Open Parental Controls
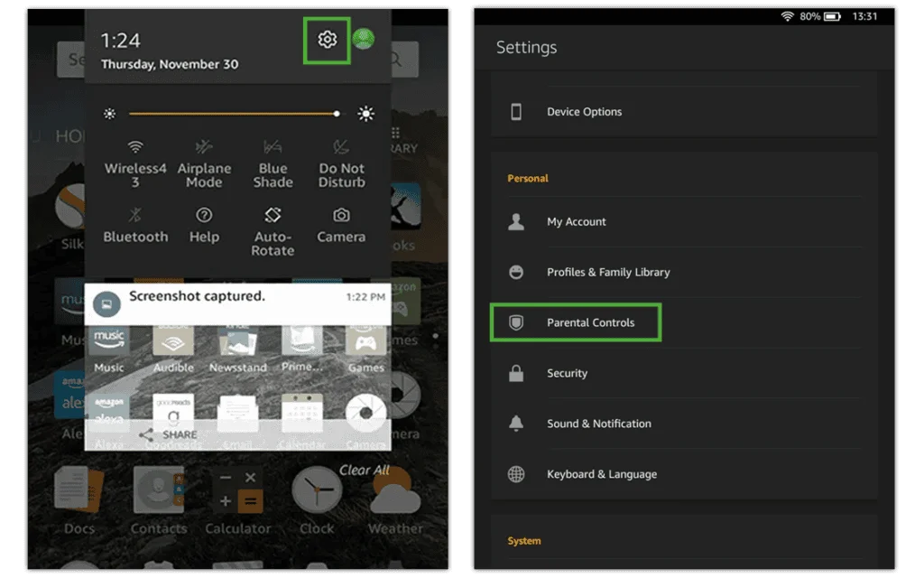This screenshot has width=924, height=578. click(684, 322)
